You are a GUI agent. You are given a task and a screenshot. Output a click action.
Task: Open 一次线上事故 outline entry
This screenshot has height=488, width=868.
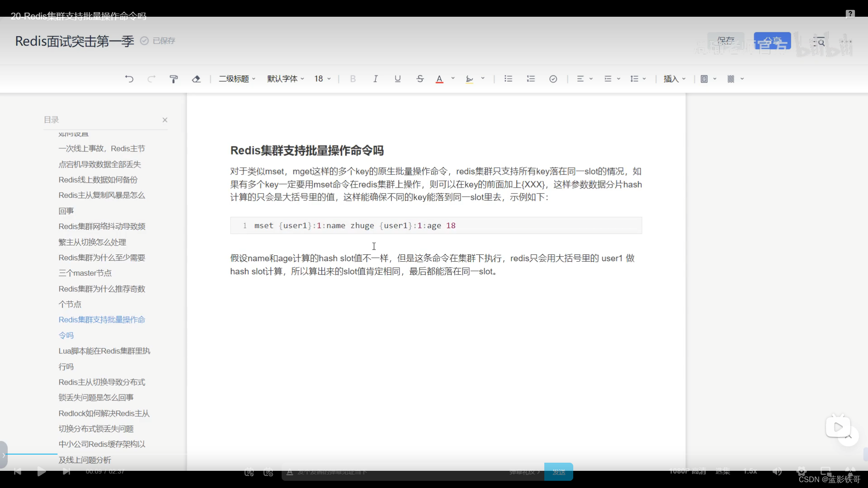pos(101,156)
